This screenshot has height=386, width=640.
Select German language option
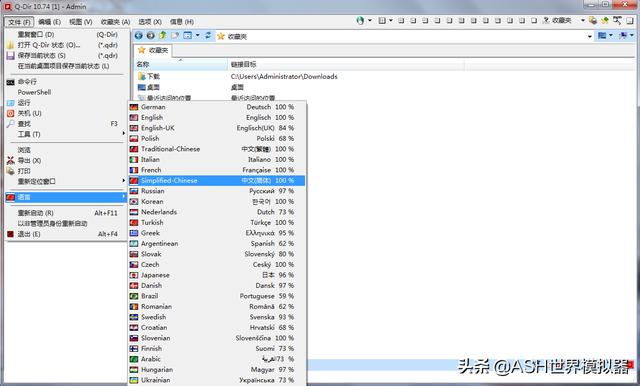click(x=217, y=107)
